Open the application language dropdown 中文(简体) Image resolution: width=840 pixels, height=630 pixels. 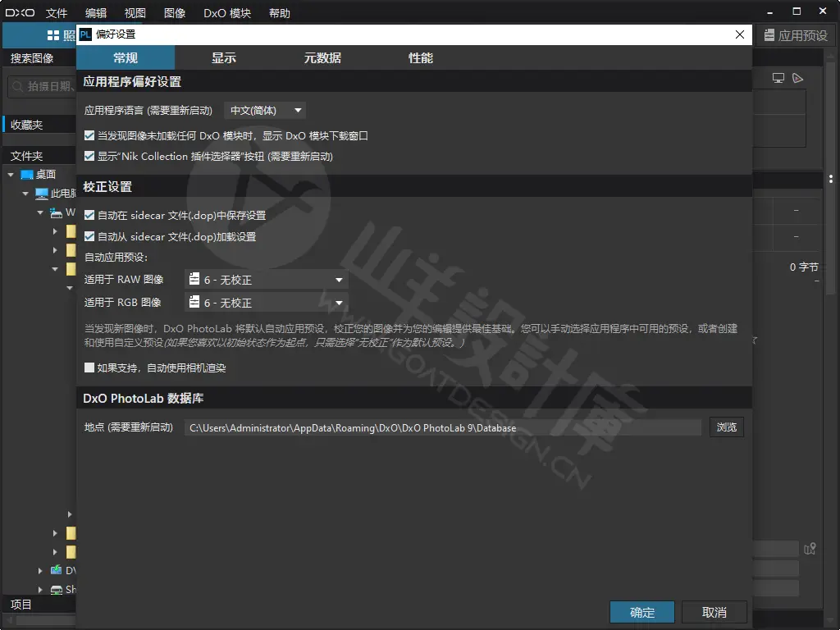(x=265, y=111)
